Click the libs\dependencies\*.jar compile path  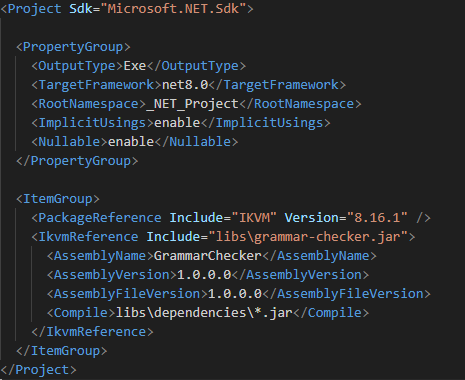[204, 313]
